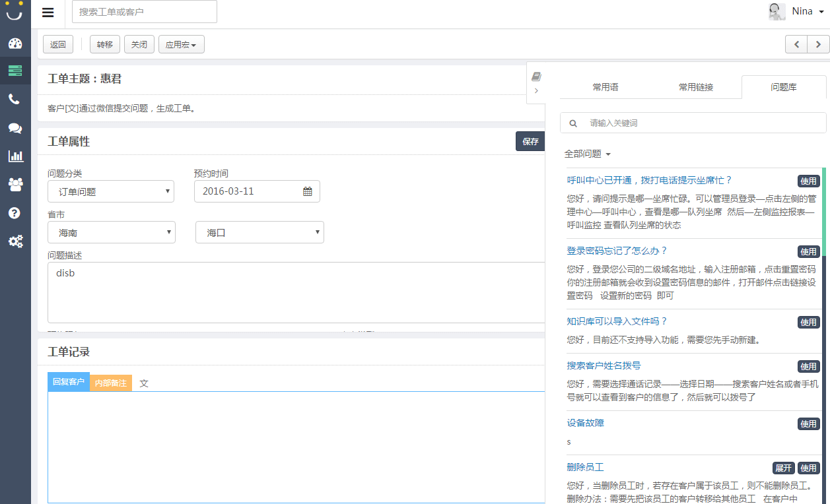Open the 订单问题 category dropdown
This screenshot has height=504, width=830.
pyautogui.click(x=111, y=191)
